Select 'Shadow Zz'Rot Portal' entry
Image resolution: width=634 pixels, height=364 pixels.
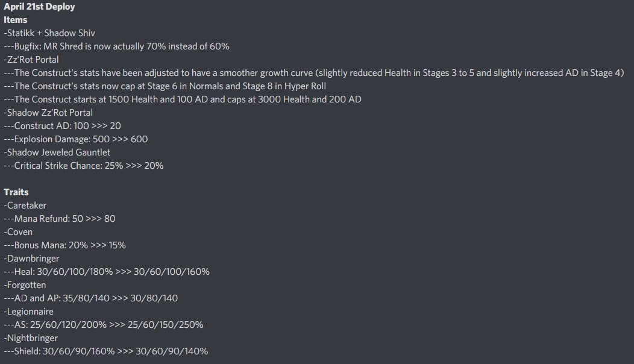click(48, 113)
